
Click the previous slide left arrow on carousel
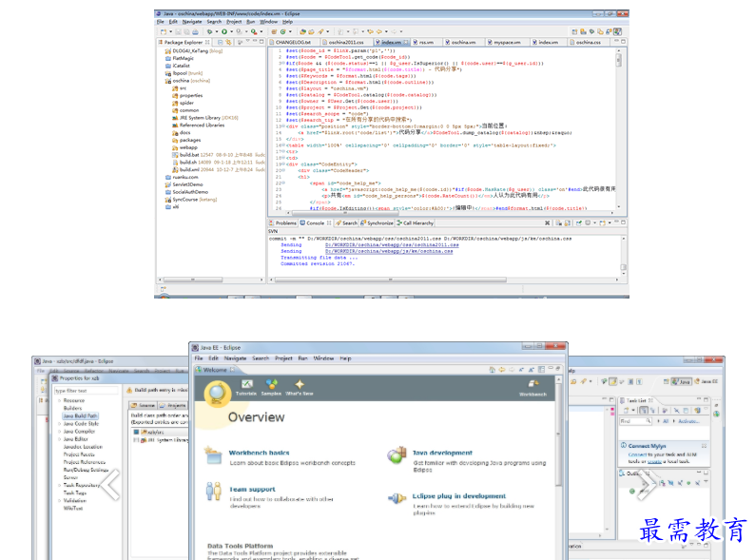pyautogui.click(x=110, y=484)
